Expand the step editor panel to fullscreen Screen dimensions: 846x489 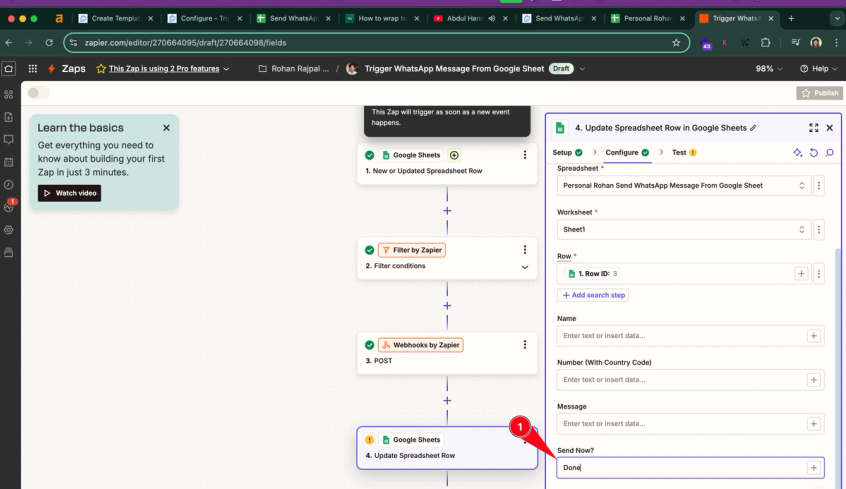(813, 128)
